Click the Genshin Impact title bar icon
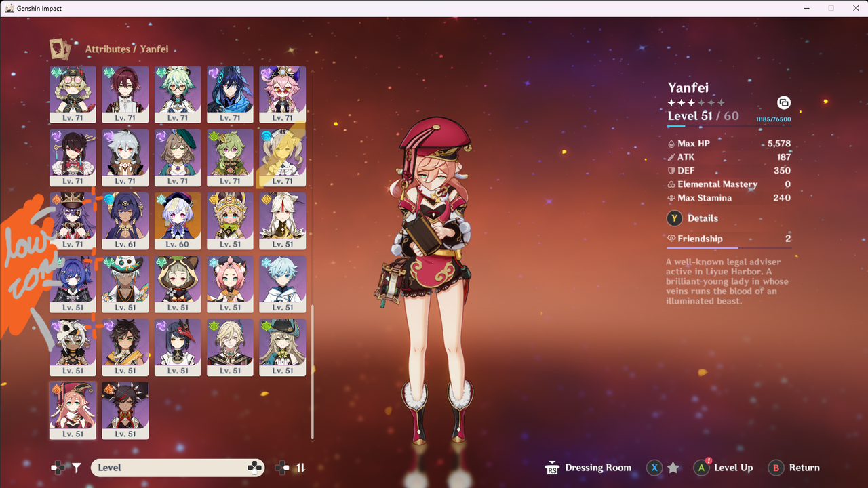This screenshot has width=868, height=488. click(x=9, y=8)
